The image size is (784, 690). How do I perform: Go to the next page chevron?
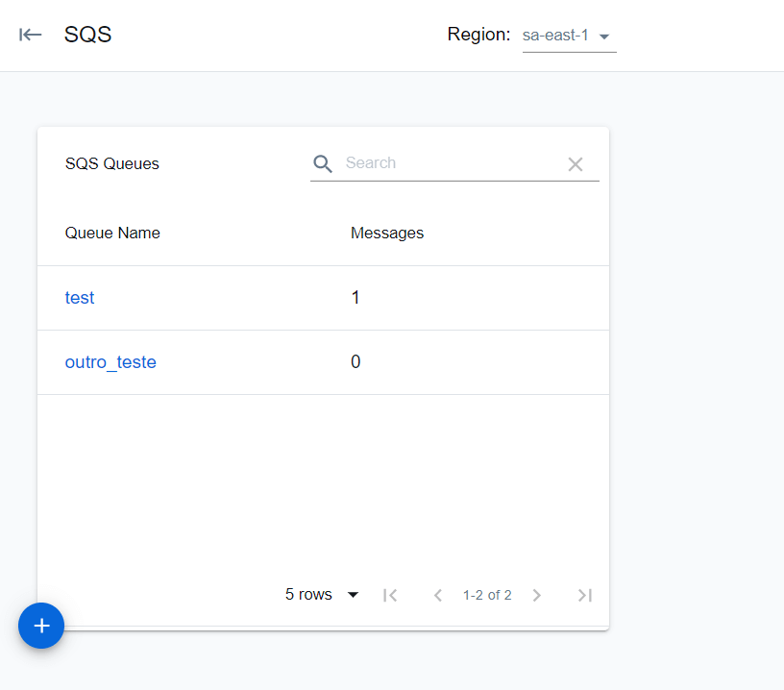point(536,595)
